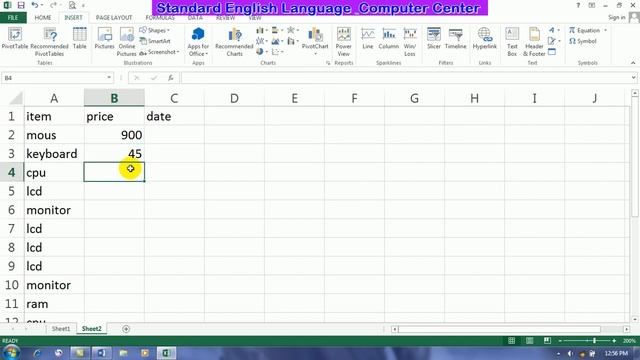Viewport: 640px width, 360px height.
Task: Insert Pictures from file
Action: pos(104,39)
